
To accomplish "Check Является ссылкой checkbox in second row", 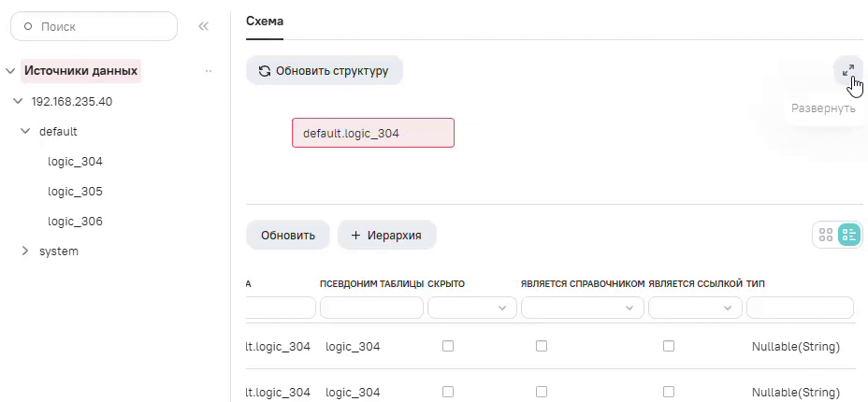I will [x=669, y=391].
